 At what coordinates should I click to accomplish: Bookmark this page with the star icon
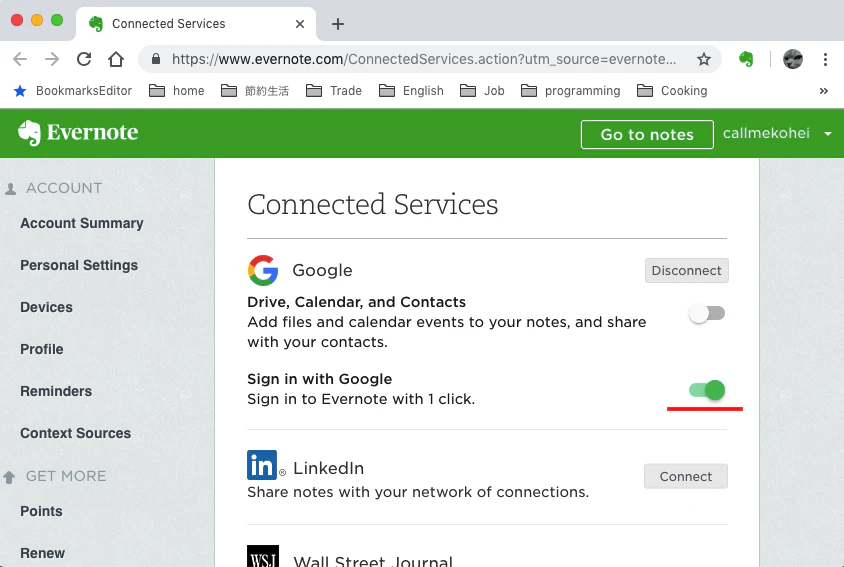tap(704, 59)
